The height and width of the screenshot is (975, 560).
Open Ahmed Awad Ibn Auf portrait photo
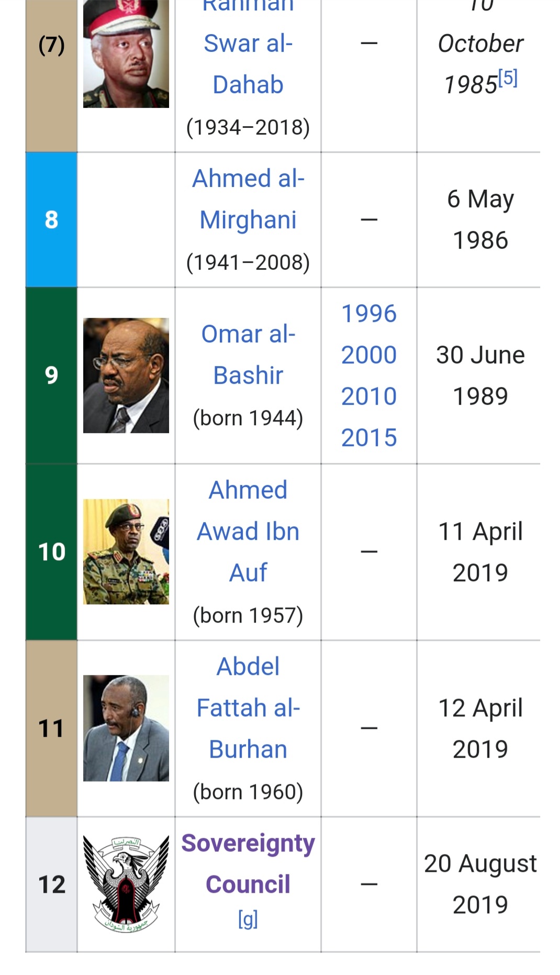126,551
